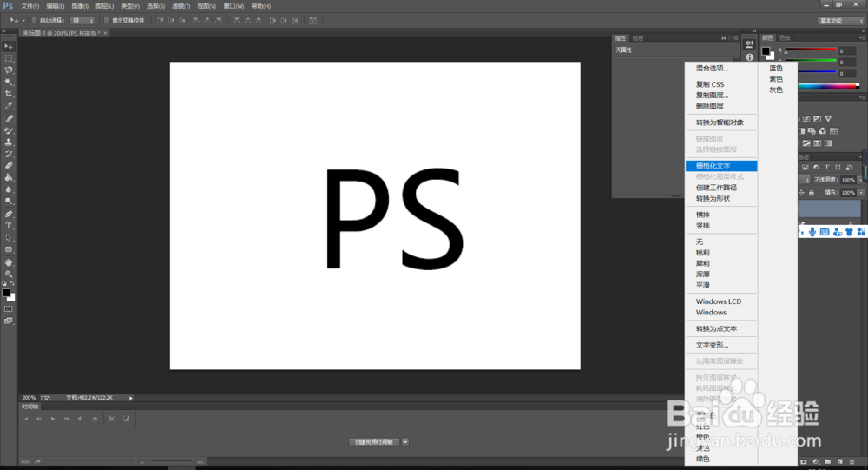
Task: Click the lock-all icon in Layers panel
Action: [x=812, y=193]
